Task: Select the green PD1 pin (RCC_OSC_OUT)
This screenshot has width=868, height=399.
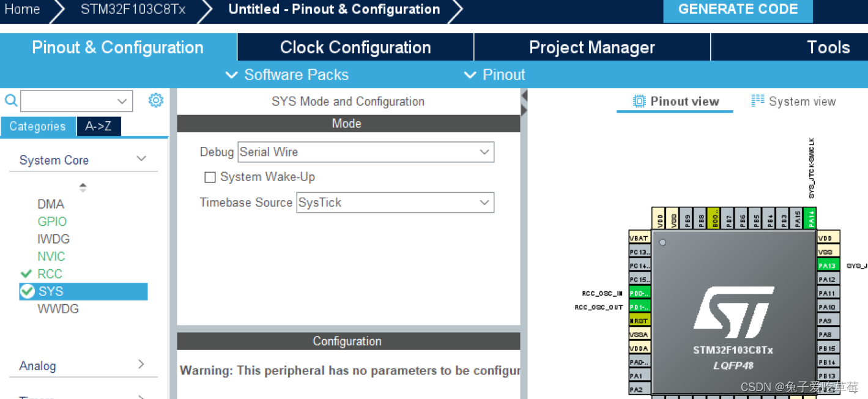Action: [x=640, y=307]
